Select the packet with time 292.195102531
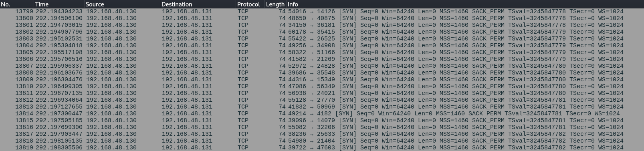The height and width of the screenshot is (151, 644). [x=322, y=39]
